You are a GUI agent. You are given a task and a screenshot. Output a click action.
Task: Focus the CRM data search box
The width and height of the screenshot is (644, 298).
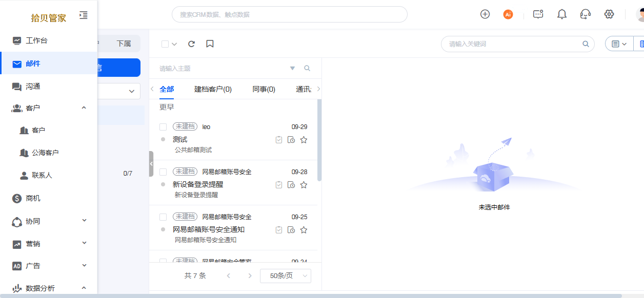pyautogui.click(x=289, y=14)
